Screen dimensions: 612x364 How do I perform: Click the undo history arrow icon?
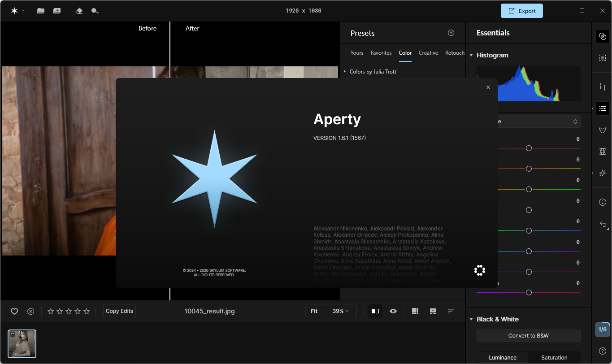tap(603, 224)
